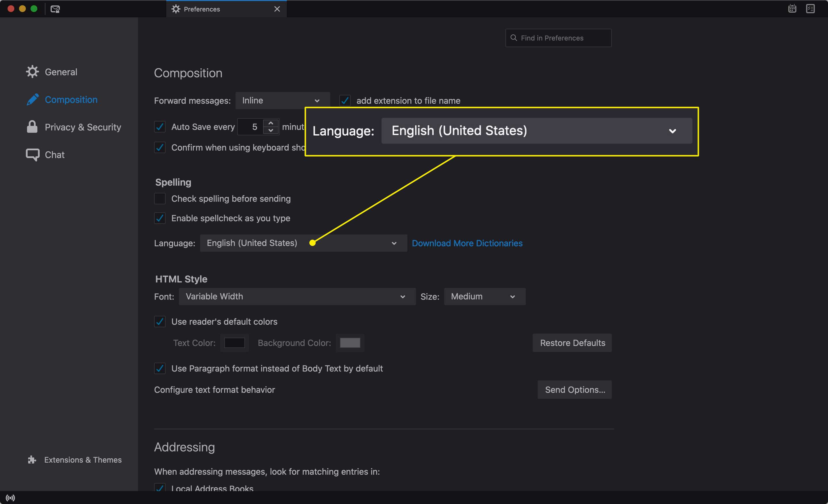Click the Auto Save minutes field
This screenshot has height=504, width=828.
250,127
